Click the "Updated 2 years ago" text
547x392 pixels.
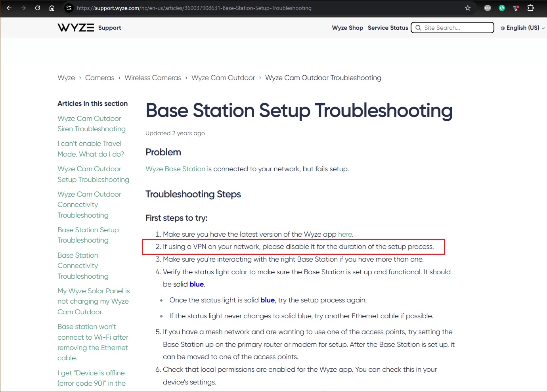pyautogui.click(x=175, y=133)
